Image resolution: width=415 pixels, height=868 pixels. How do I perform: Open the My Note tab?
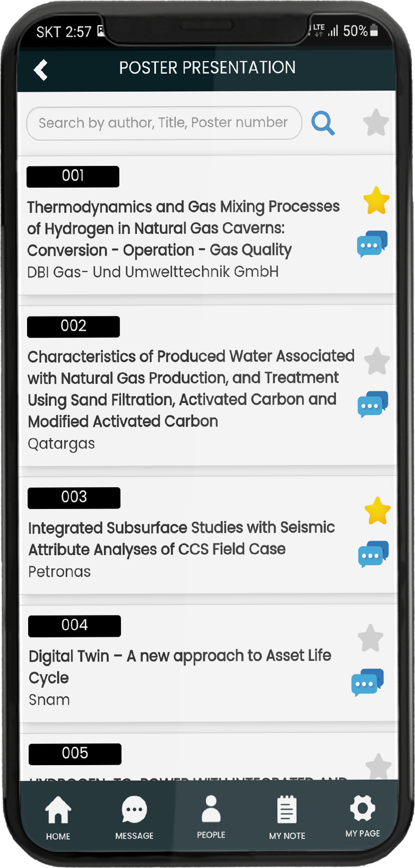point(287,817)
